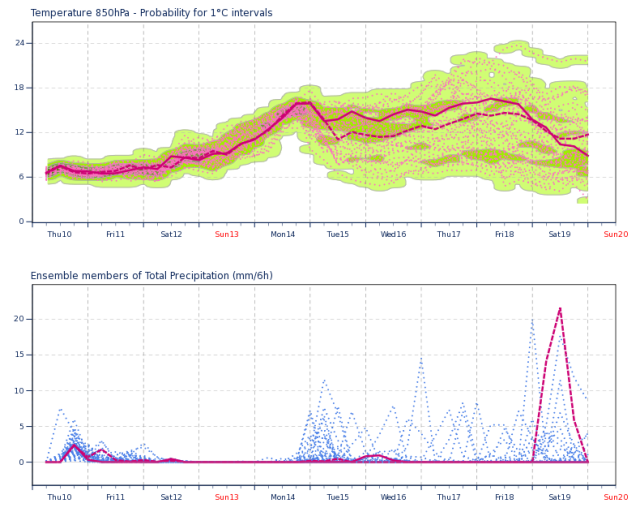
Task: Click red Sun13 under the precipitation chart
Action: point(227,497)
